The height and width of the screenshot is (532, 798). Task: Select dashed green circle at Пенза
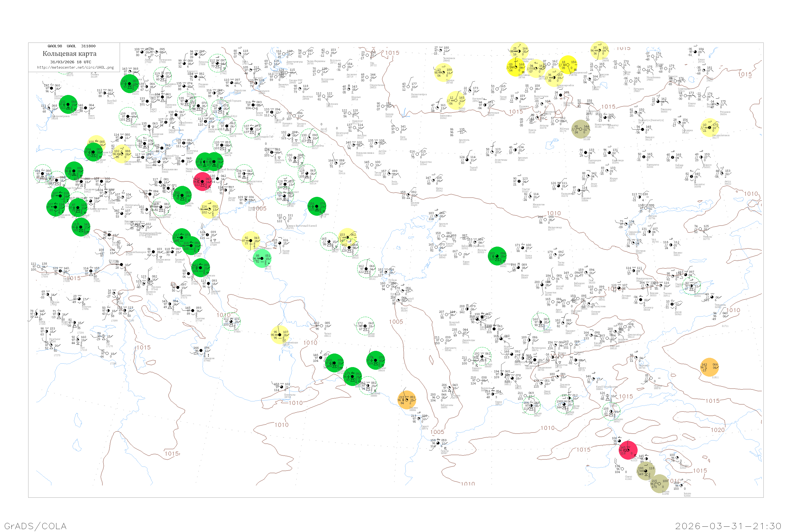[x=218, y=64]
